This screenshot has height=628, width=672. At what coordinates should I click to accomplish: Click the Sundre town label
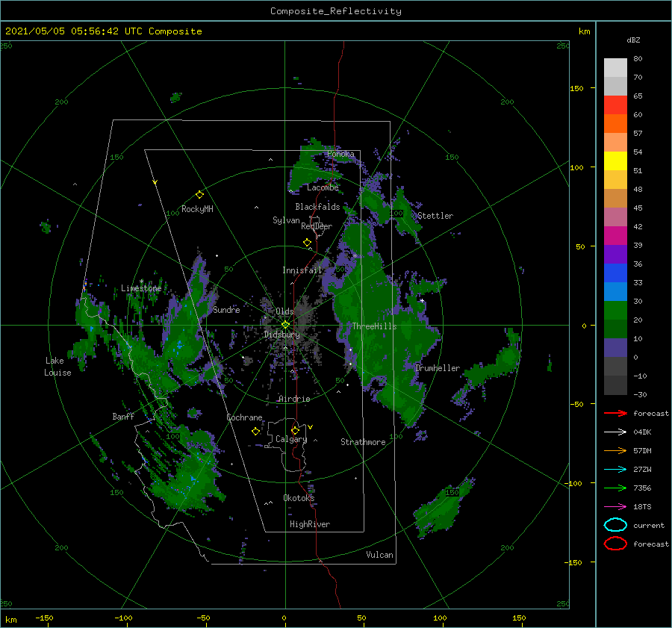(x=226, y=309)
